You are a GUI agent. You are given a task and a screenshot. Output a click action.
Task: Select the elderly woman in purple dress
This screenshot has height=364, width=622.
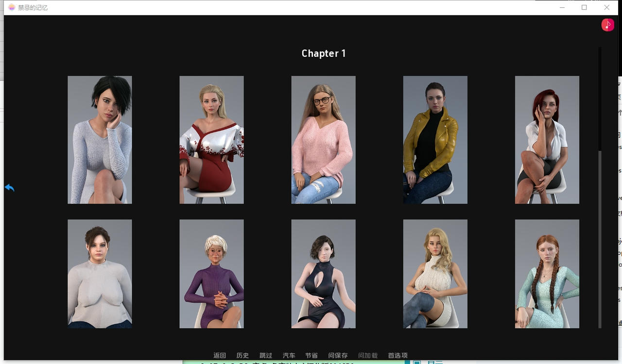(211, 274)
